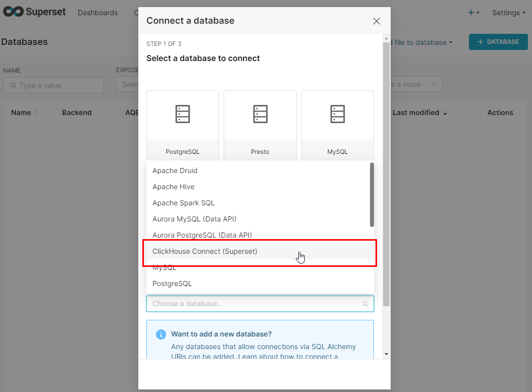532x392 pixels.
Task: Click the dropdown list scrollbar thumb
Action: (372, 194)
